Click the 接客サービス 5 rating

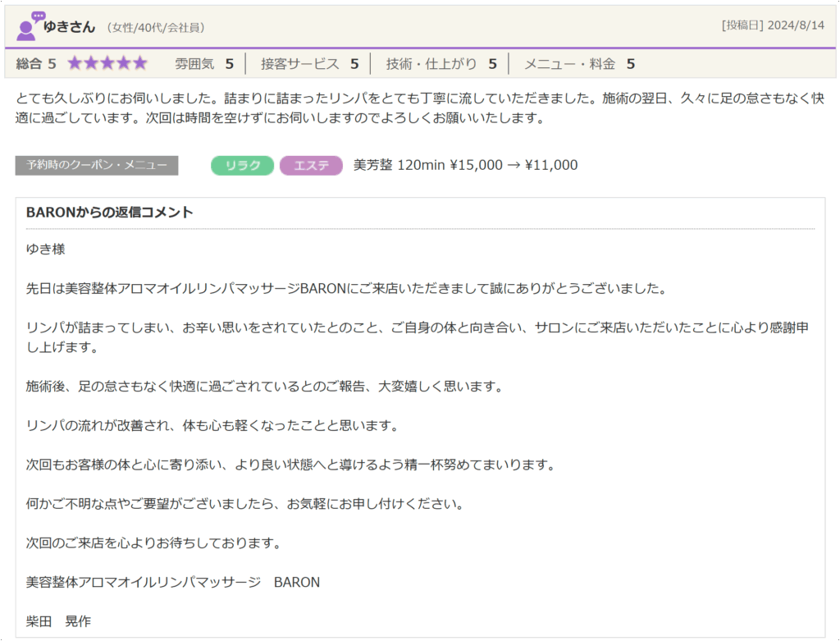[x=309, y=64]
